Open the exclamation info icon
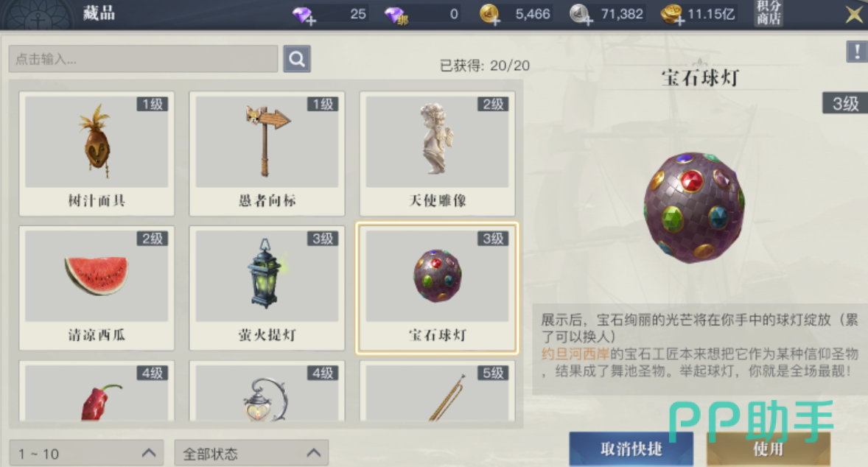Screen dimensions: 868x467 click(x=856, y=52)
